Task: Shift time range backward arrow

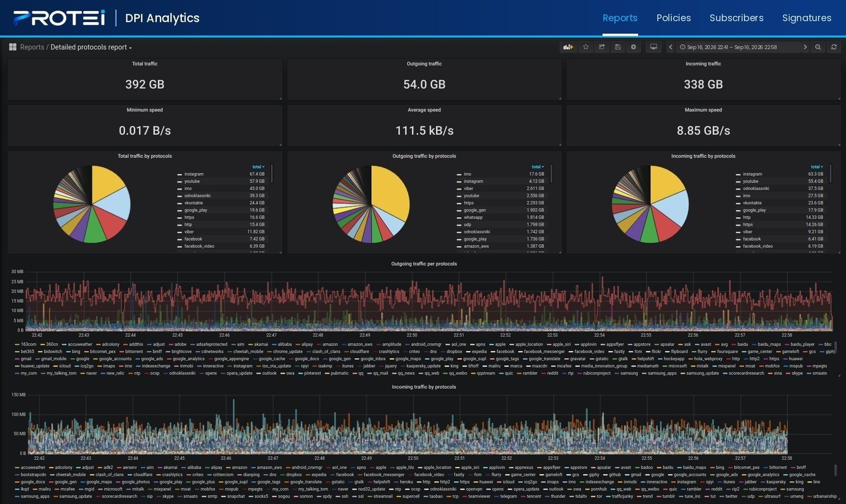Action: click(670, 47)
